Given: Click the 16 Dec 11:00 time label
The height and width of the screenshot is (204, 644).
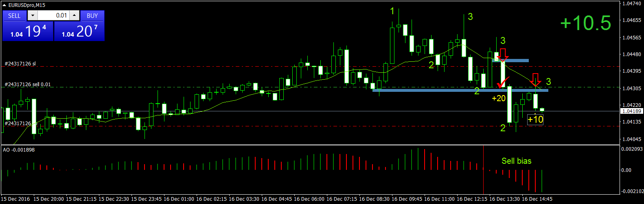Looking at the screenshot, I should (439, 199).
